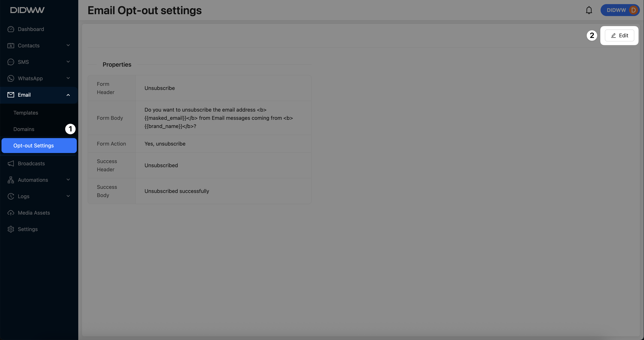Click the Media Assets cloud upload icon
This screenshot has height=340, width=644.
[x=11, y=213]
